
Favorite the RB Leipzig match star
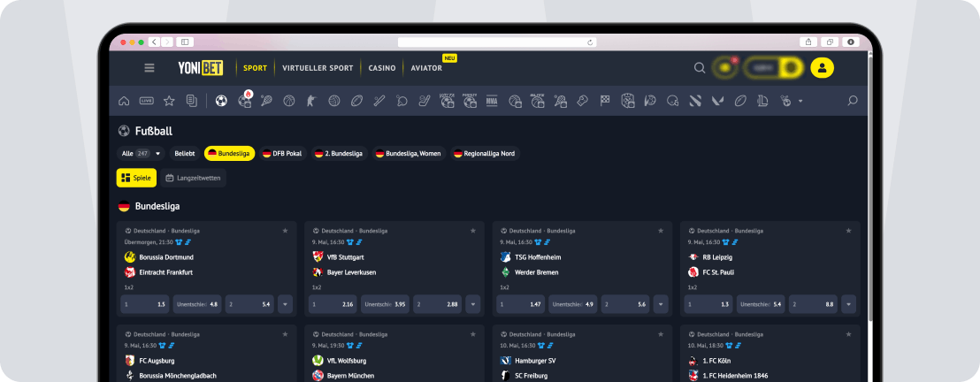click(x=849, y=231)
